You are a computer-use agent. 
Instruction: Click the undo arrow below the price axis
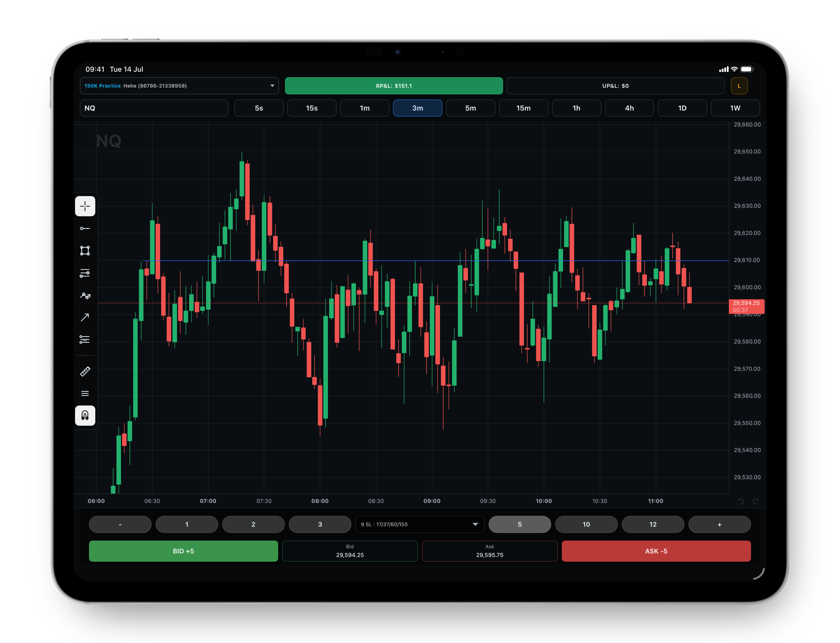(741, 501)
